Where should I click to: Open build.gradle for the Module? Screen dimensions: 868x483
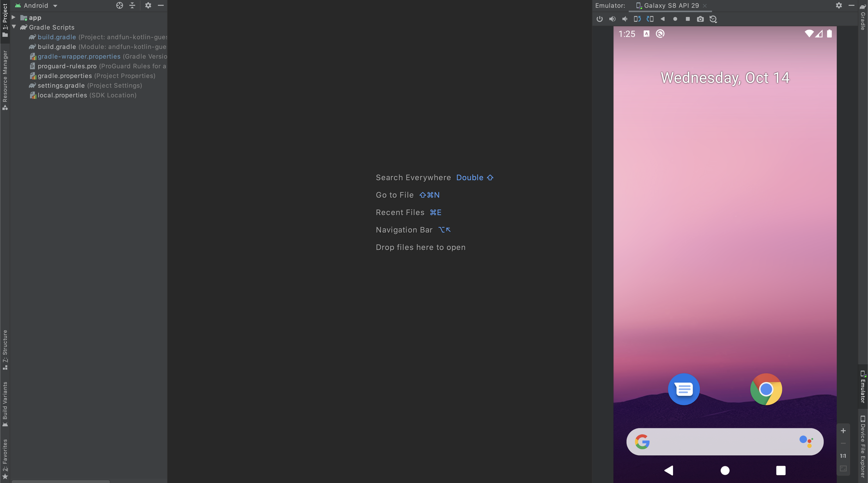98,47
